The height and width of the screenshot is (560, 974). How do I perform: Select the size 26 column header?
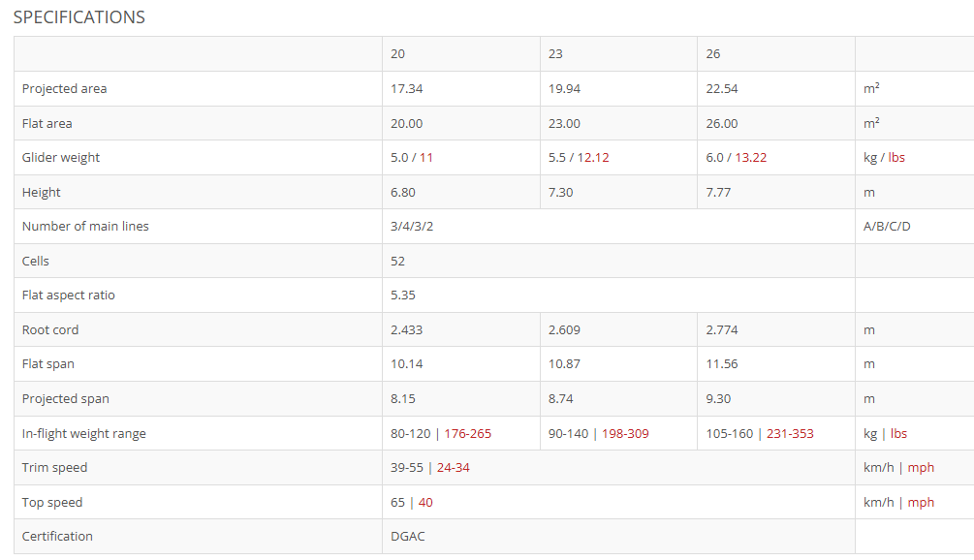click(713, 54)
